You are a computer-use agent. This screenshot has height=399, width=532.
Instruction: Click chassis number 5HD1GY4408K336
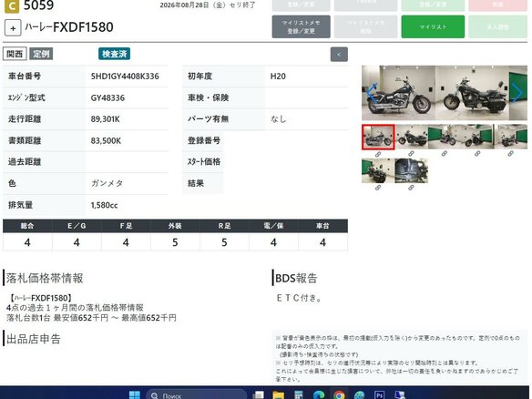[x=125, y=77]
